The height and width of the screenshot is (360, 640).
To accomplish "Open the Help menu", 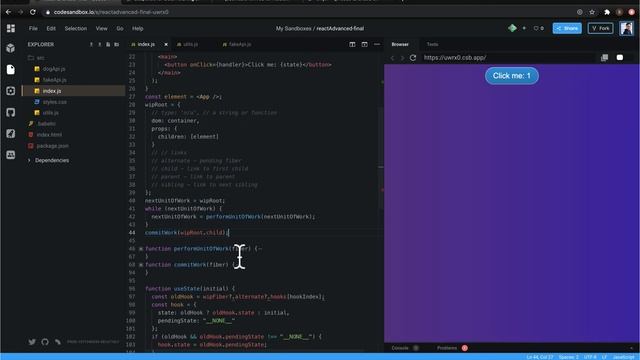I will 138,29.
